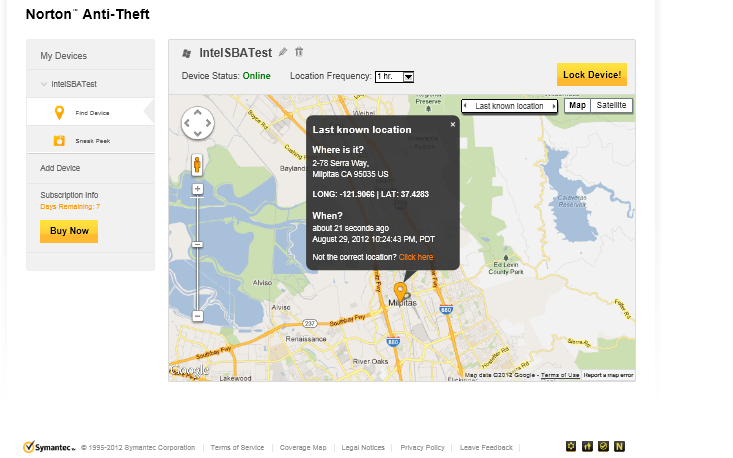Viewport: 733px width, 458px height.
Task: Open the Last known location selector
Action: pyautogui.click(x=509, y=106)
